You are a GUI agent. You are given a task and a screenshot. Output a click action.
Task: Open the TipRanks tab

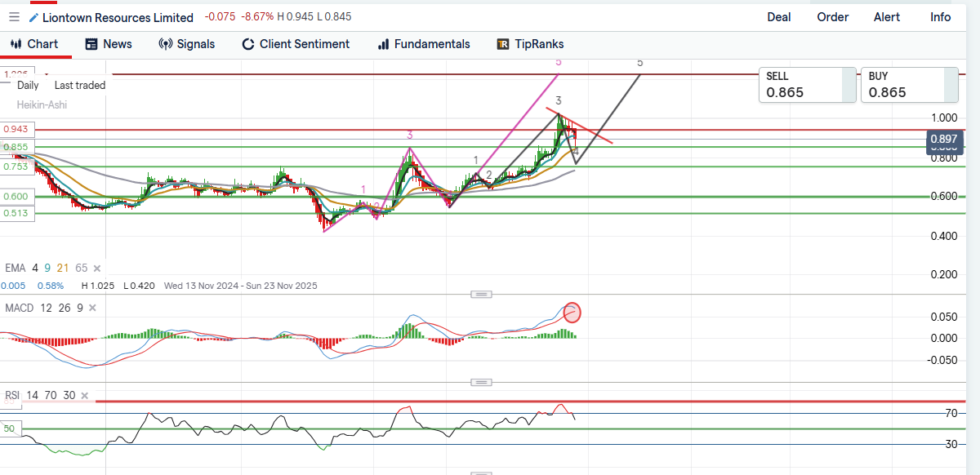click(x=530, y=44)
